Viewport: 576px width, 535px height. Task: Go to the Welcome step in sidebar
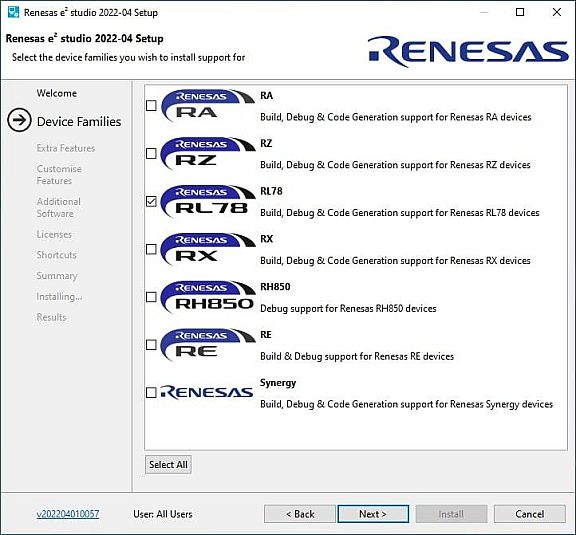point(57,93)
